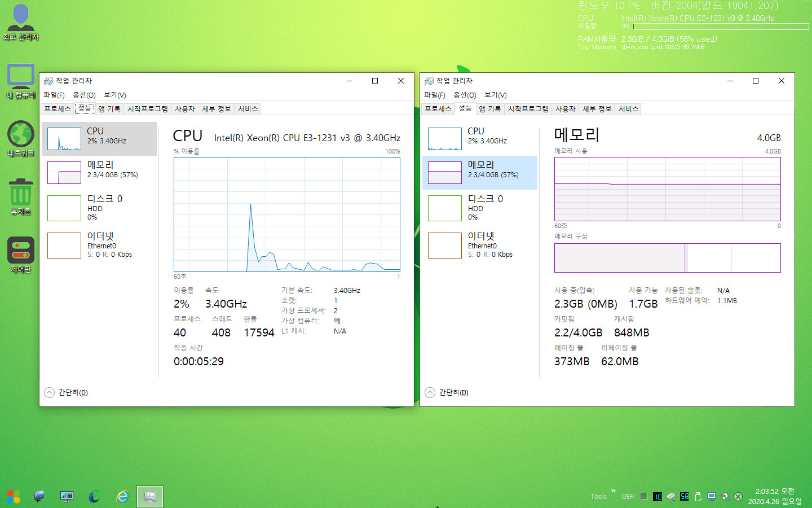Click the 메모리 구성 composition bar
Image resolution: width=812 pixels, height=508 pixels.
point(668,258)
